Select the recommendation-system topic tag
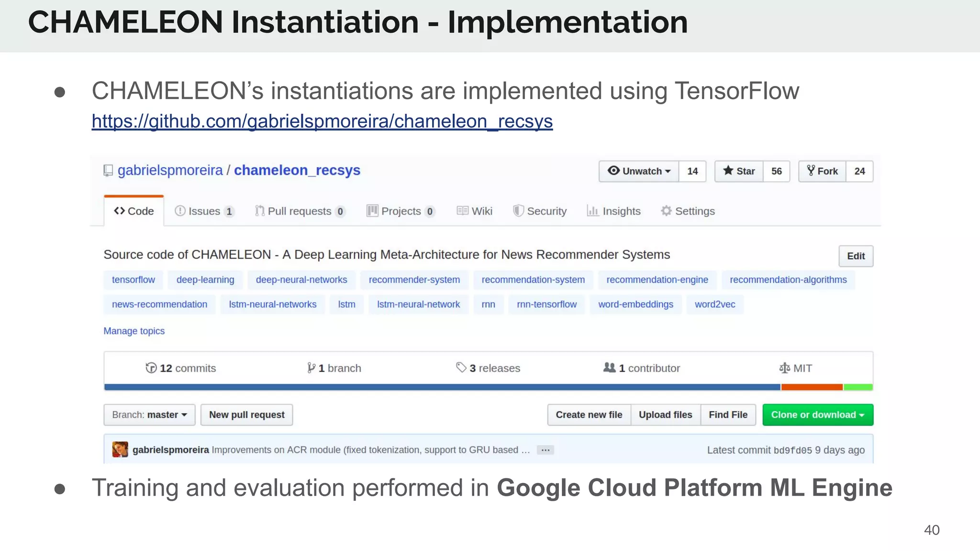Viewport: 980px width, 551px height. [x=533, y=280]
